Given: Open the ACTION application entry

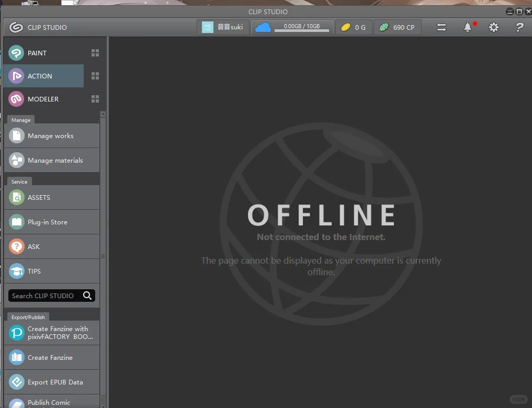Looking at the screenshot, I should point(43,76).
